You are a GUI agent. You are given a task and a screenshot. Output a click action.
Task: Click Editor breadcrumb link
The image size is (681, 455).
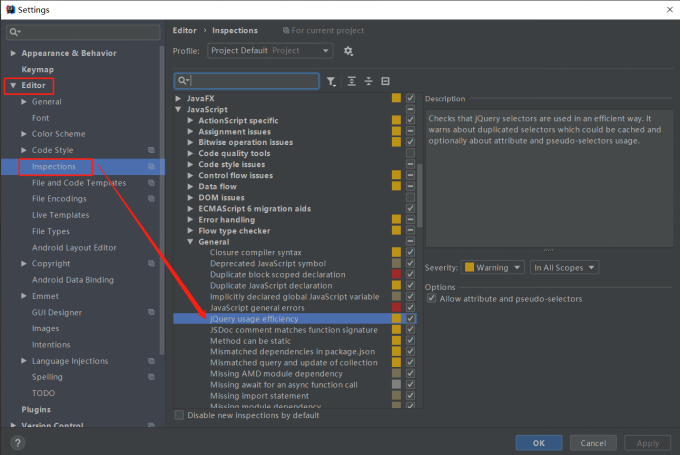185,30
